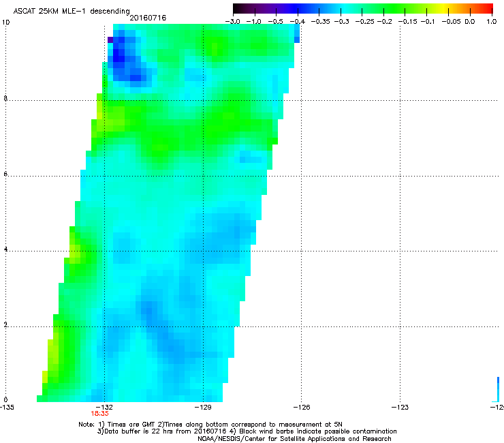Click the longitude axis label -129
504x443 pixels.
click(x=203, y=408)
